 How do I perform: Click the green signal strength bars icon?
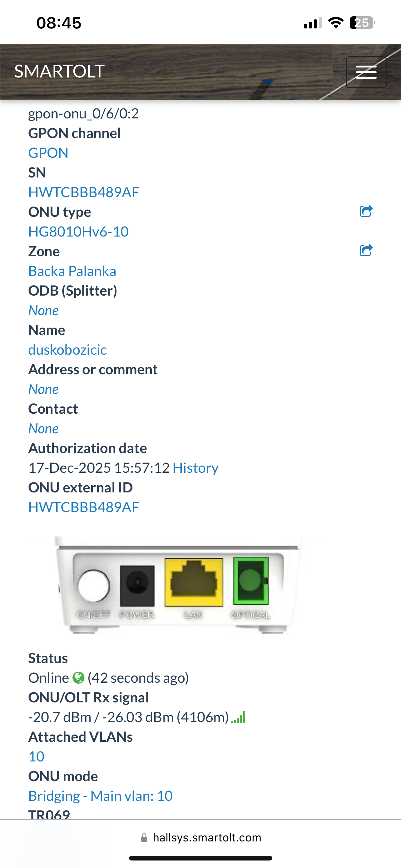pyautogui.click(x=238, y=717)
